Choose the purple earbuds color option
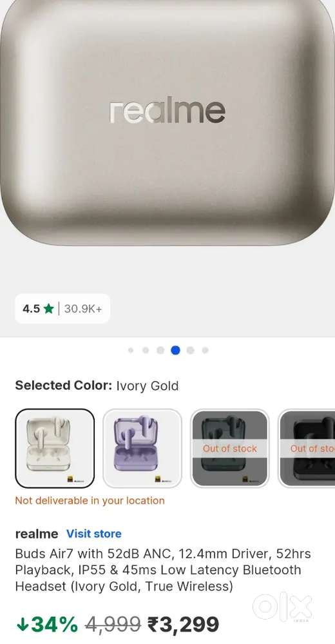This screenshot has width=335, height=644. 142,448
